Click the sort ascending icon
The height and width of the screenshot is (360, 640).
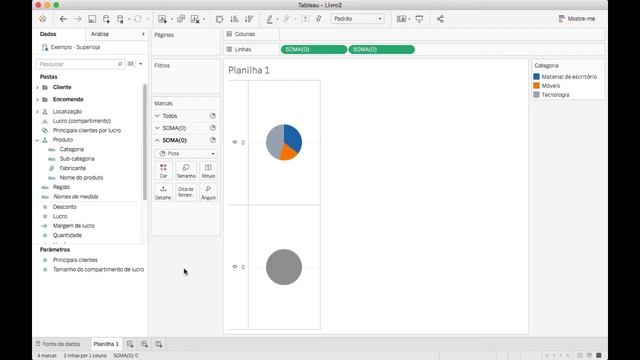pos(234,19)
